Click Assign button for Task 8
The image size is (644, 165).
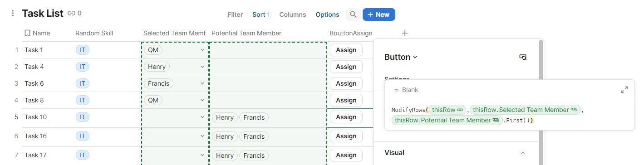[346, 100]
